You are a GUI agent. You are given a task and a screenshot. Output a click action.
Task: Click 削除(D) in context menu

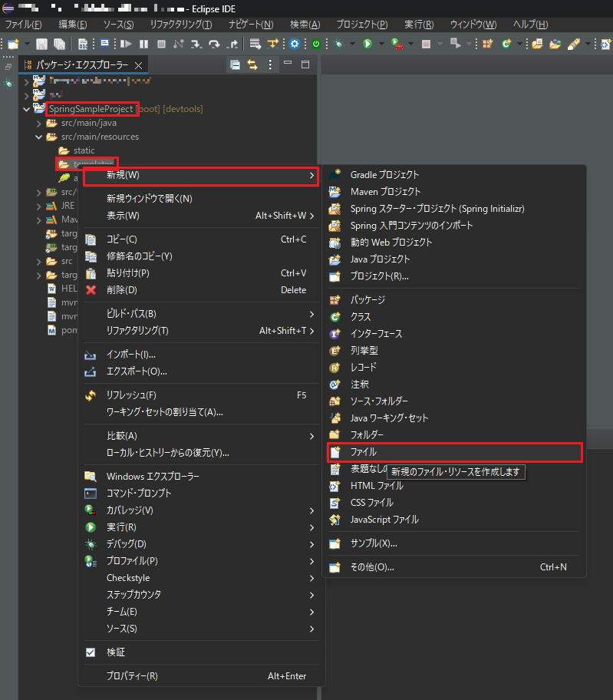201,290
